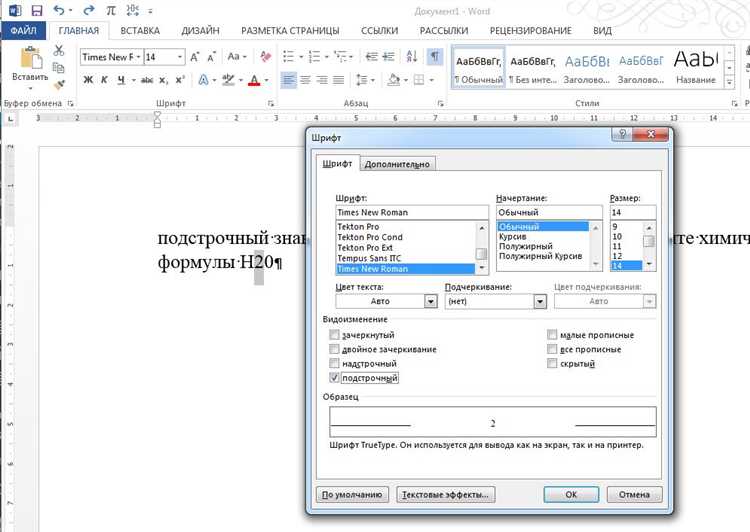
Task: Apply superscript with the x² ribbon icon
Action: point(180,80)
